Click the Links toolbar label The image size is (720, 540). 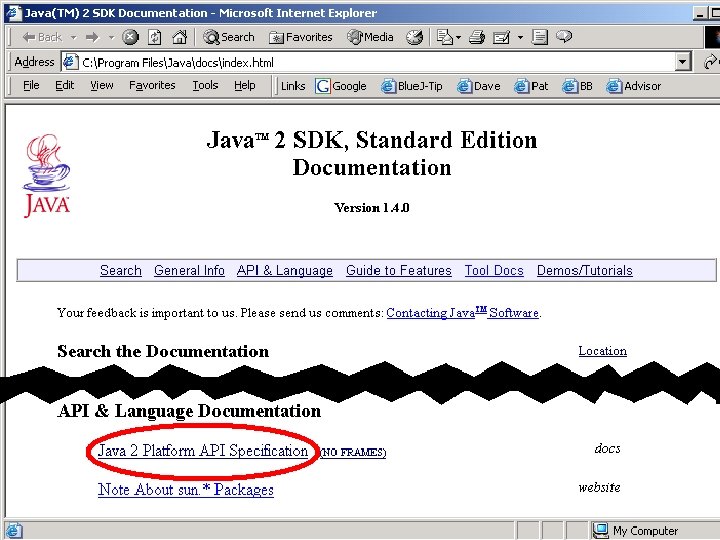pos(293,86)
